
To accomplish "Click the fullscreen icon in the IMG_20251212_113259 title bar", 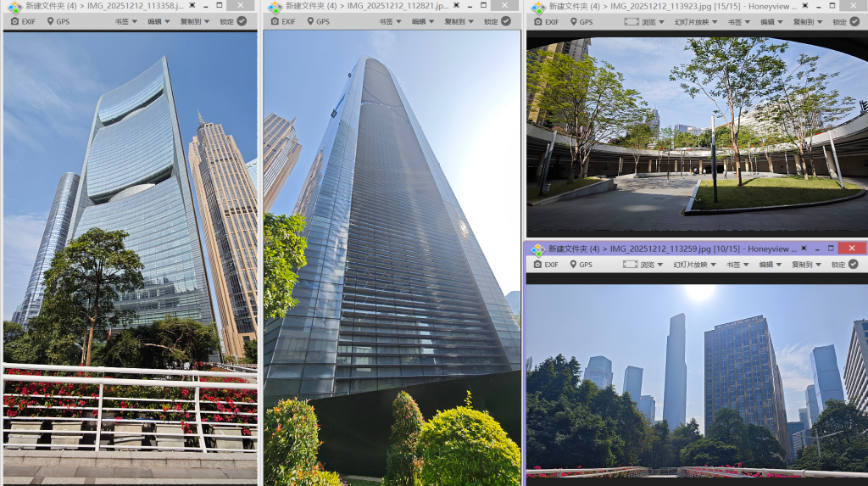I will [x=803, y=248].
